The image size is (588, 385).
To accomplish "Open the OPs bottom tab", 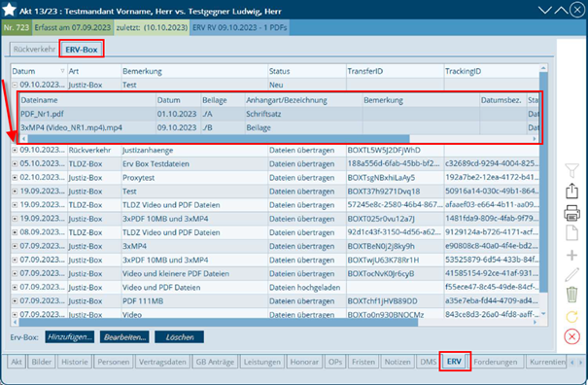I will point(335,362).
